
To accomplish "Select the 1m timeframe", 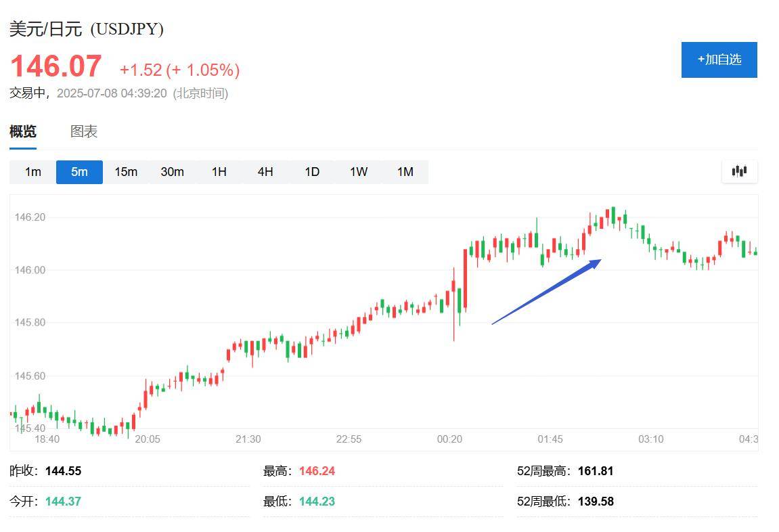I will click(x=32, y=172).
